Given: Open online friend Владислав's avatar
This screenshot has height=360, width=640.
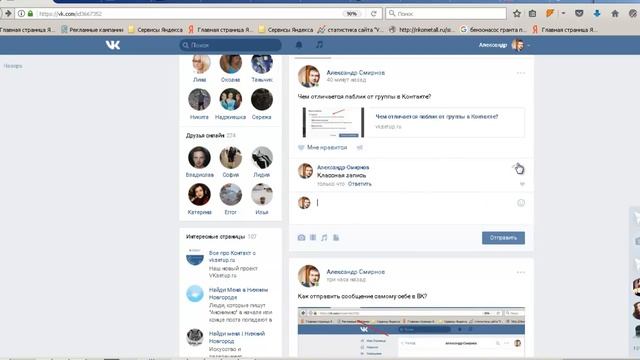Looking at the screenshot, I should pyautogui.click(x=199, y=158).
